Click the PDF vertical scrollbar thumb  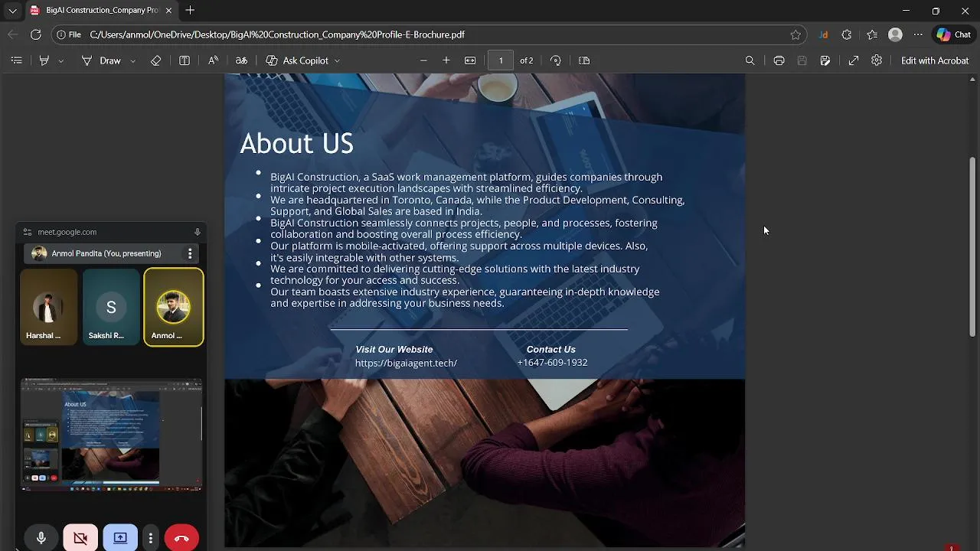coord(973,246)
